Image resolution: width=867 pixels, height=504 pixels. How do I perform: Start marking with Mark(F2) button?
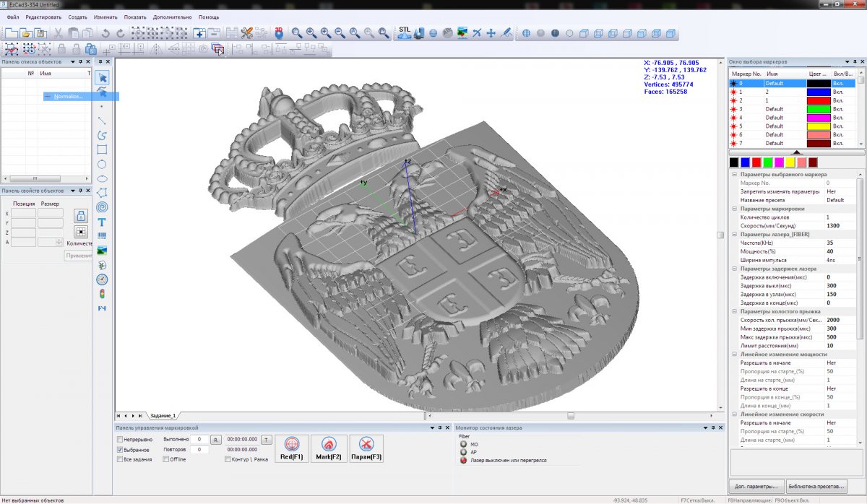[329, 450]
